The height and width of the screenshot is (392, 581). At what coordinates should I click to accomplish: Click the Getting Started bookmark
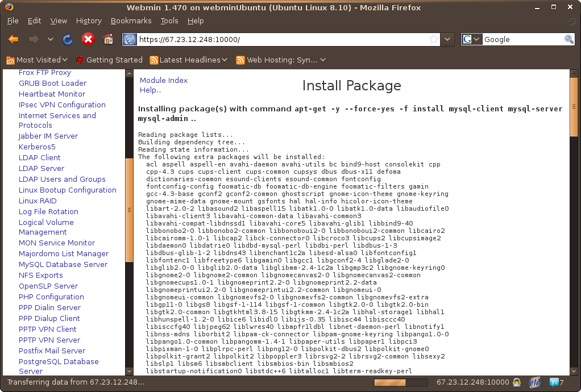click(x=109, y=60)
